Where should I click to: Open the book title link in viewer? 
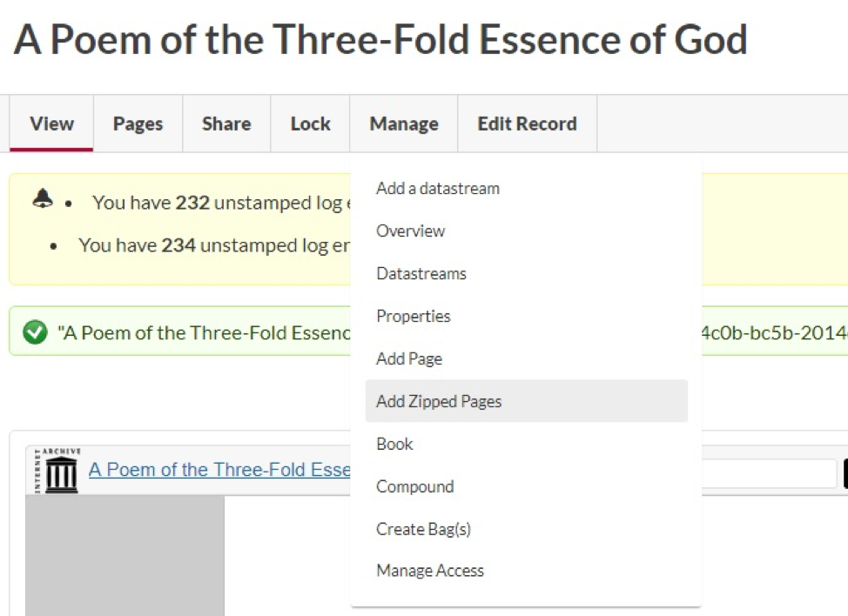tap(219, 470)
